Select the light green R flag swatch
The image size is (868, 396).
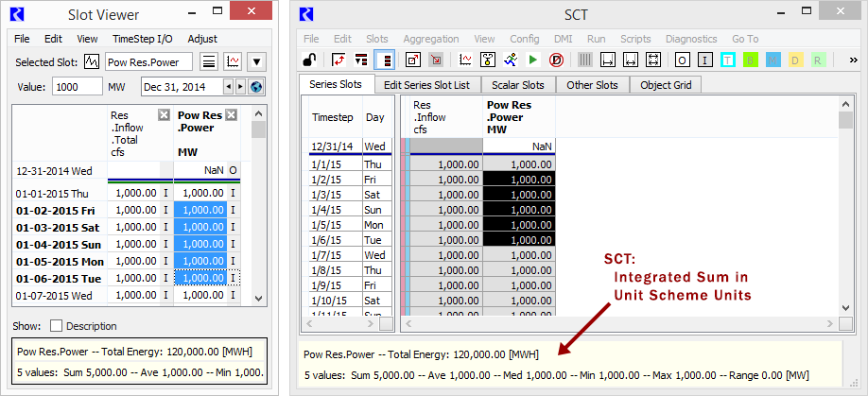click(x=818, y=60)
